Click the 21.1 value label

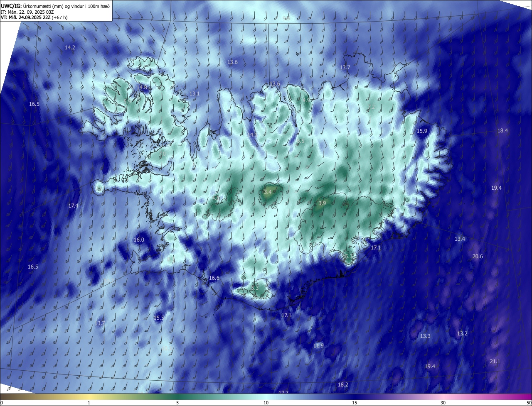pyautogui.click(x=495, y=362)
